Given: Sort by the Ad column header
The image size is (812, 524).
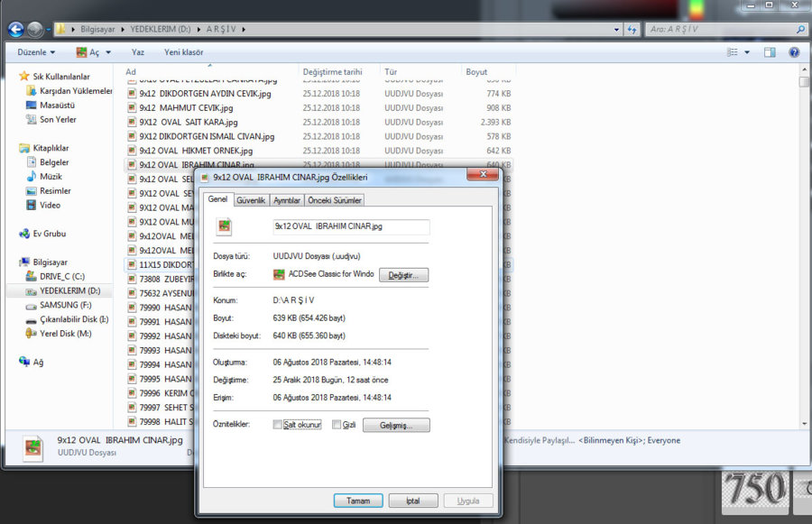Looking at the screenshot, I should [x=209, y=71].
